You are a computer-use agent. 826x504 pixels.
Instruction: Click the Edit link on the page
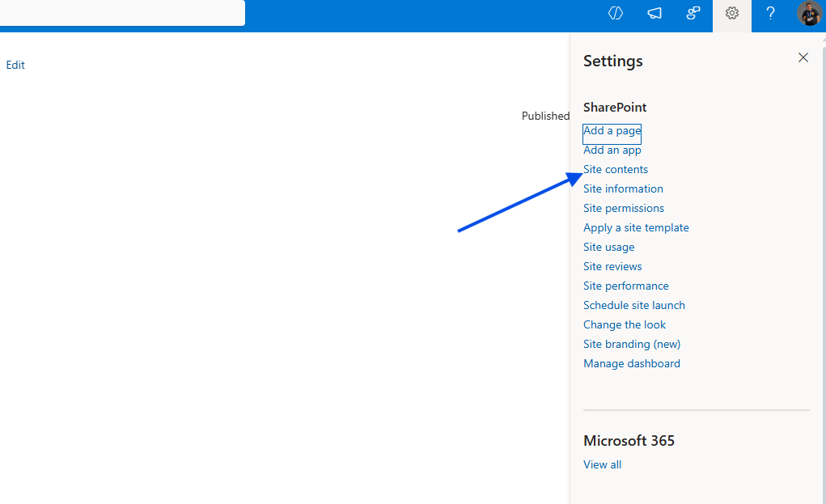tap(15, 65)
